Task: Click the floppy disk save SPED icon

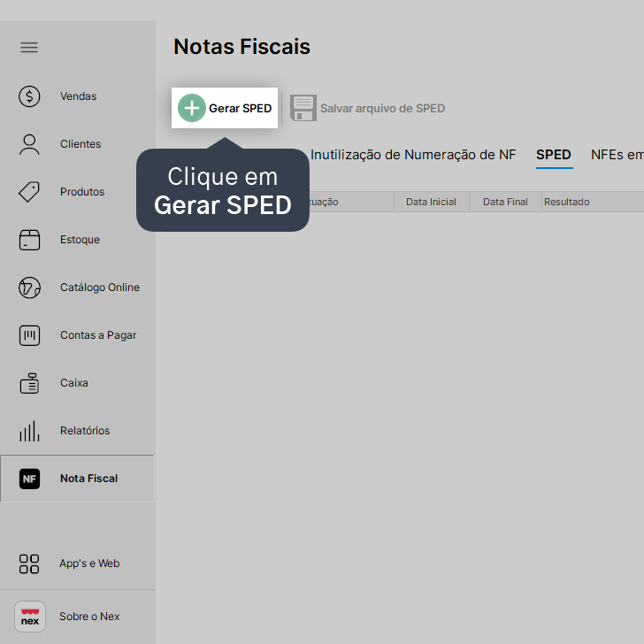Action: tap(303, 108)
